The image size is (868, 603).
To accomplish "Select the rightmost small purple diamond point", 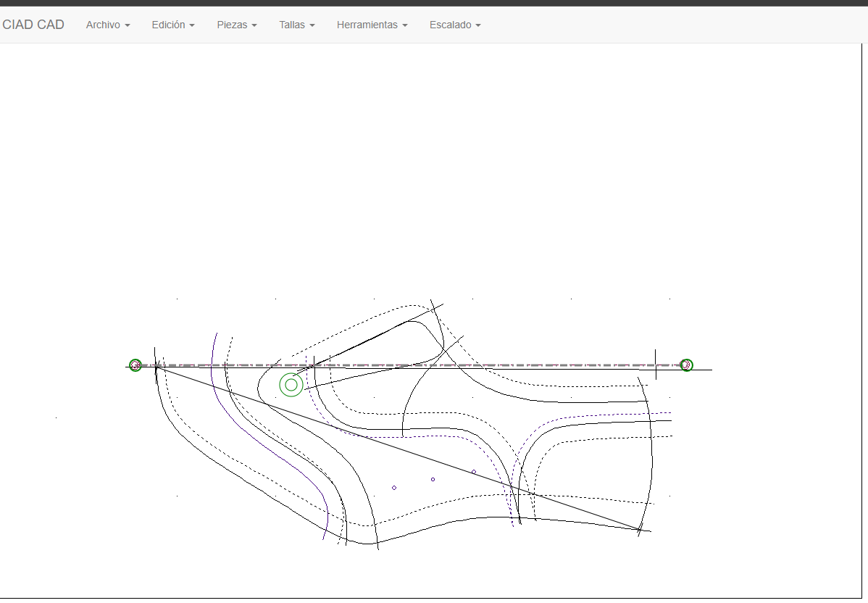I will tap(474, 472).
